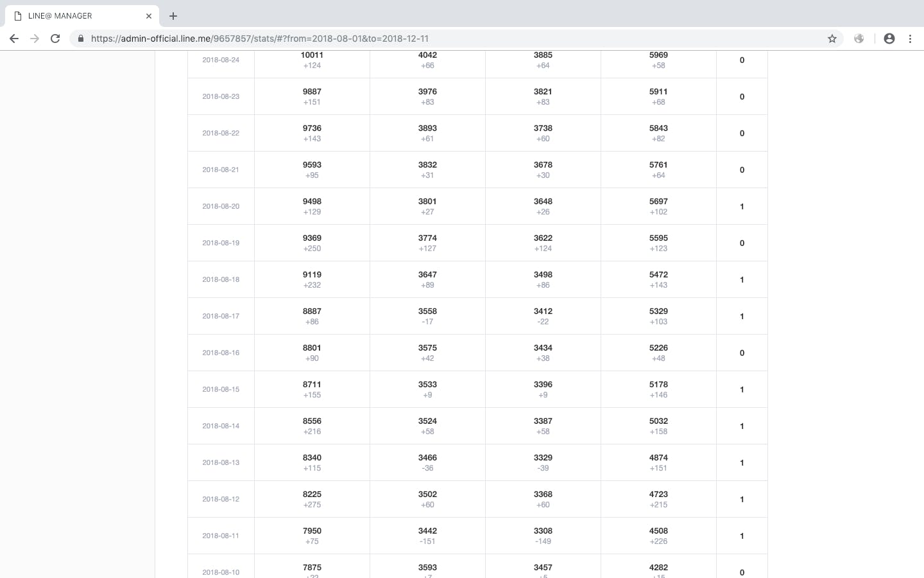The image size is (924, 578).
Task: Open the Chrome three-dot menu
Action: pos(910,39)
